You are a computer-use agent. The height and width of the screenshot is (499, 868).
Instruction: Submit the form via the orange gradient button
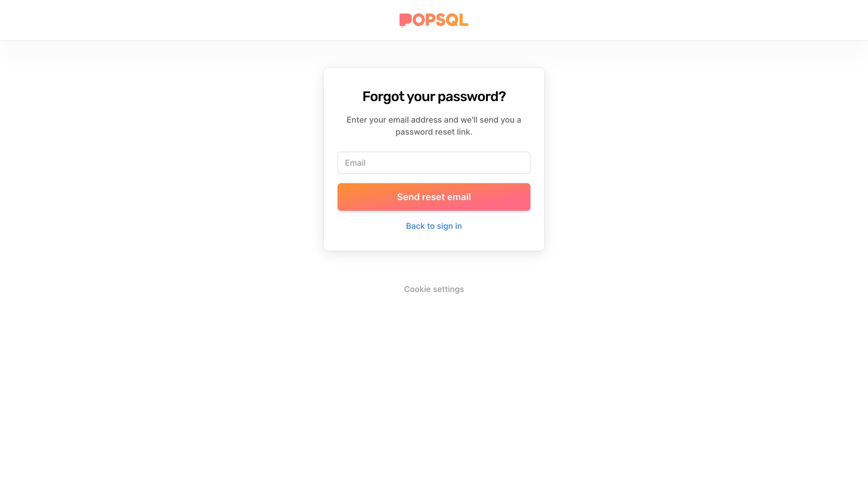click(x=434, y=197)
